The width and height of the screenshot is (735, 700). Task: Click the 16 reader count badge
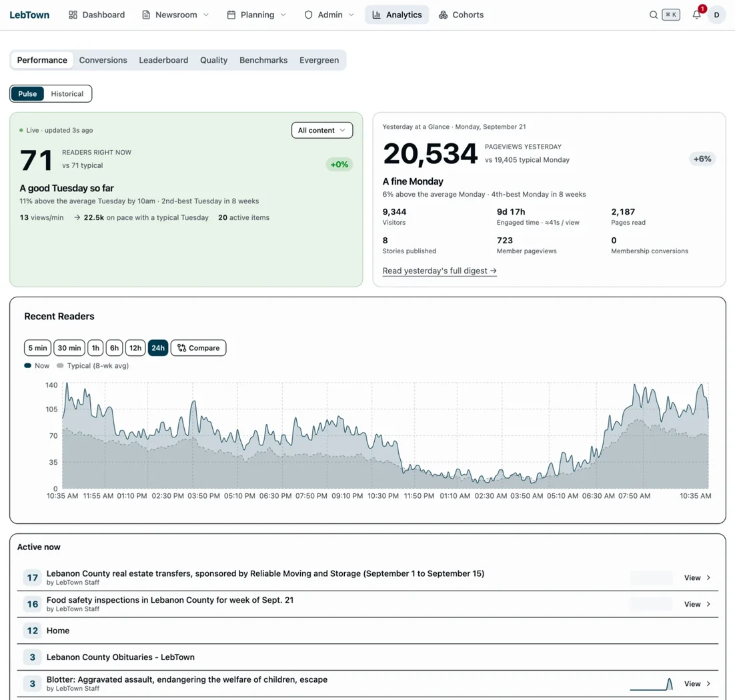point(32,605)
